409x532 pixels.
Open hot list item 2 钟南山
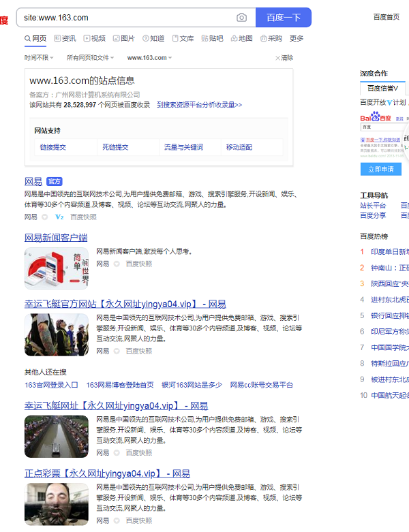pyautogui.click(x=390, y=268)
